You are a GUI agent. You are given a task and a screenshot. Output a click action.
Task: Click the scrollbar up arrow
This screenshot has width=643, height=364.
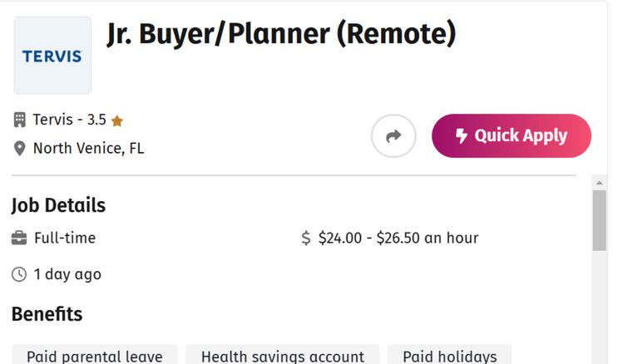599,183
